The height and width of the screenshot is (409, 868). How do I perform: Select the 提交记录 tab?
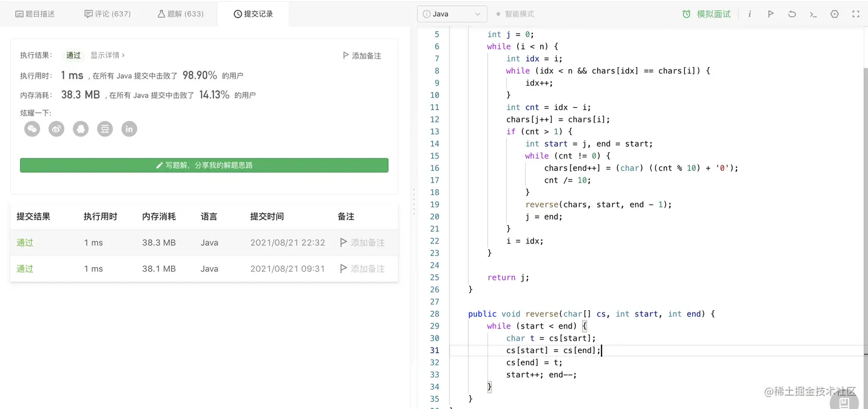(253, 14)
